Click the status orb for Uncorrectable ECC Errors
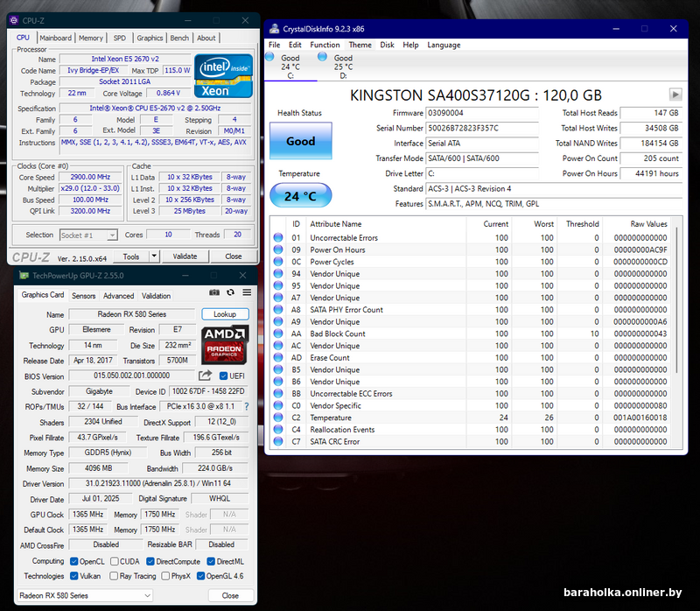Image resolution: width=700 pixels, height=611 pixels. click(278, 394)
